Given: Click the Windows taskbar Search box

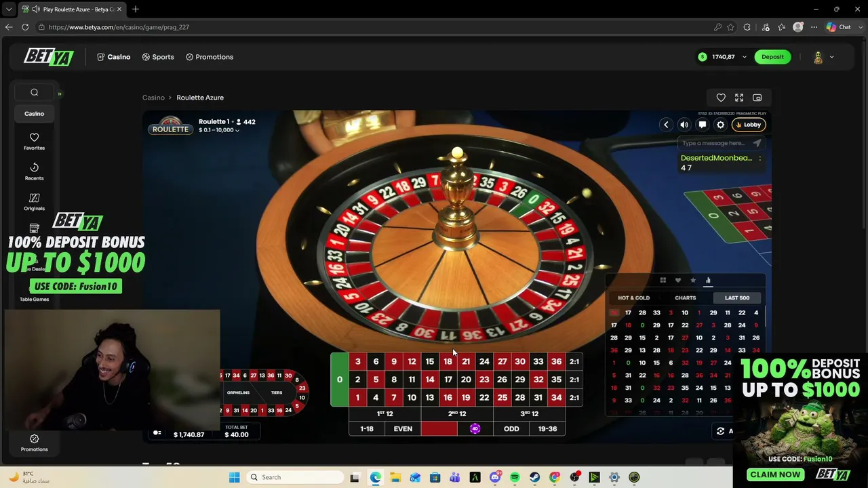Looking at the screenshot, I should click(x=295, y=477).
